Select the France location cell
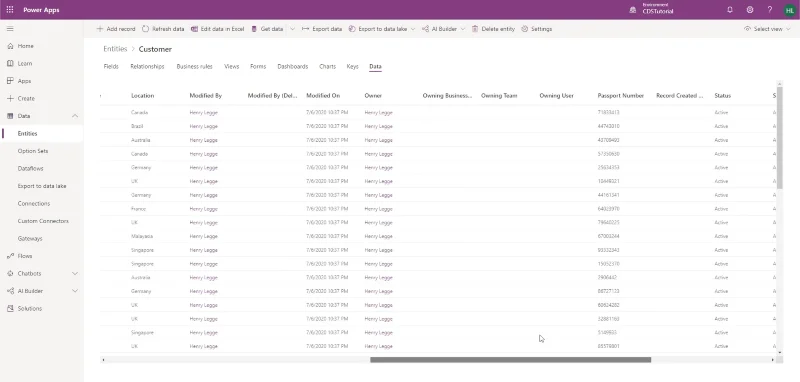 (138, 209)
